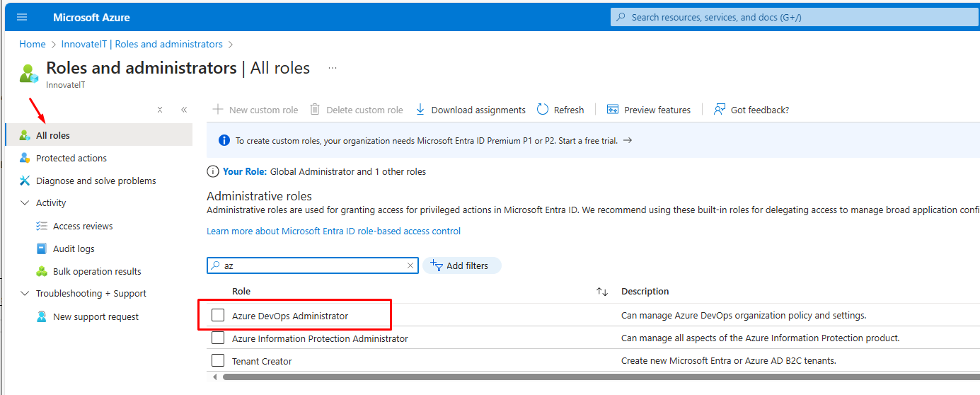Click the All roles sidebar icon
980x395 pixels.
(24, 135)
